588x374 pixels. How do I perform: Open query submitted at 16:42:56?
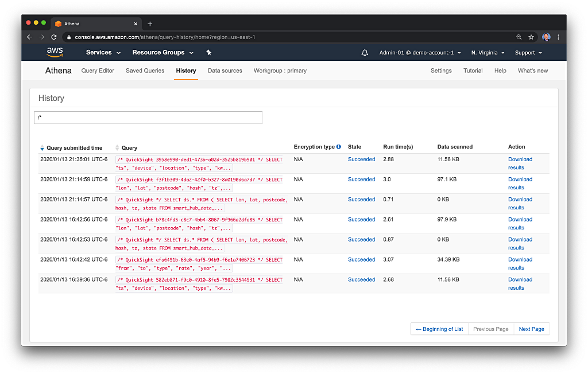pos(199,224)
